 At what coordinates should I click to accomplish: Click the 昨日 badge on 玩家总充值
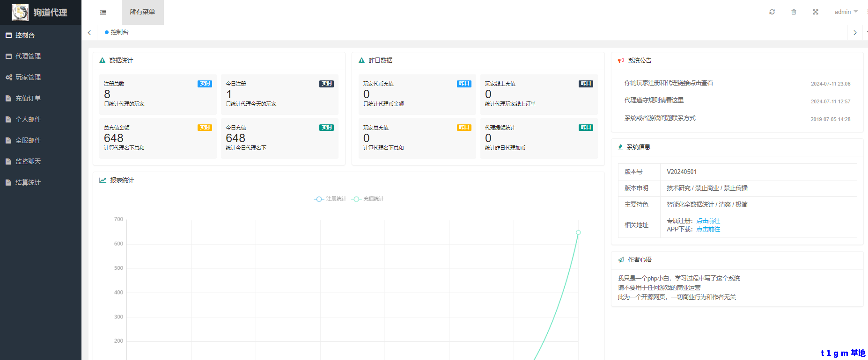click(x=464, y=128)
